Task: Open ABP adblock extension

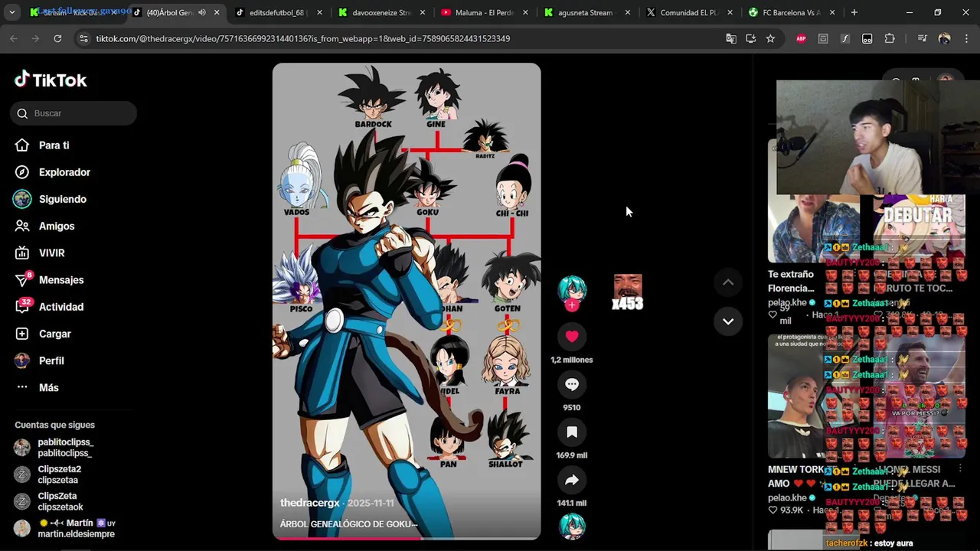Action: point(801,38)
